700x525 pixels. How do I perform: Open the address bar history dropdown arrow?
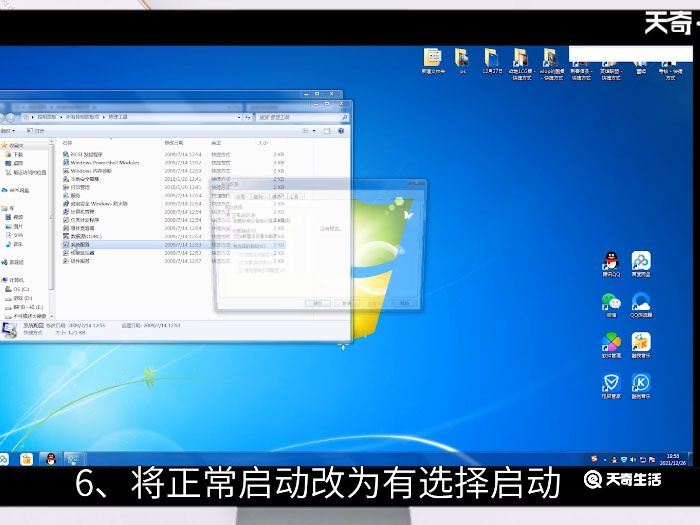point(239,117)
